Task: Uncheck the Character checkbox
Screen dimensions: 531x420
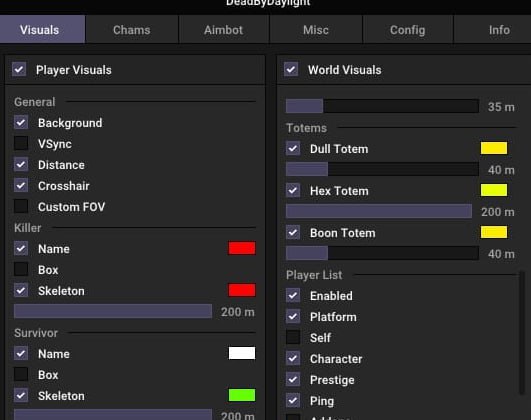Action: (293, 358)
